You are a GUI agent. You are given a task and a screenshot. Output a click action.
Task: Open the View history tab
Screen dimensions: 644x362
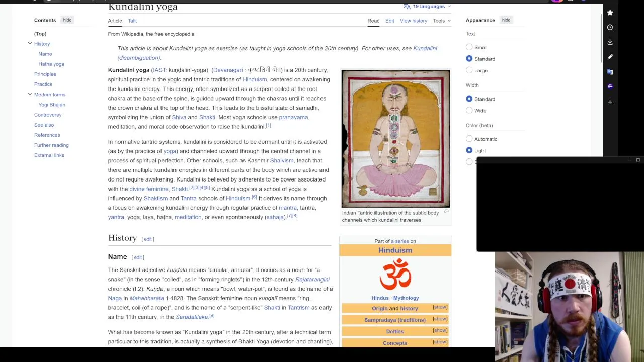414,21
